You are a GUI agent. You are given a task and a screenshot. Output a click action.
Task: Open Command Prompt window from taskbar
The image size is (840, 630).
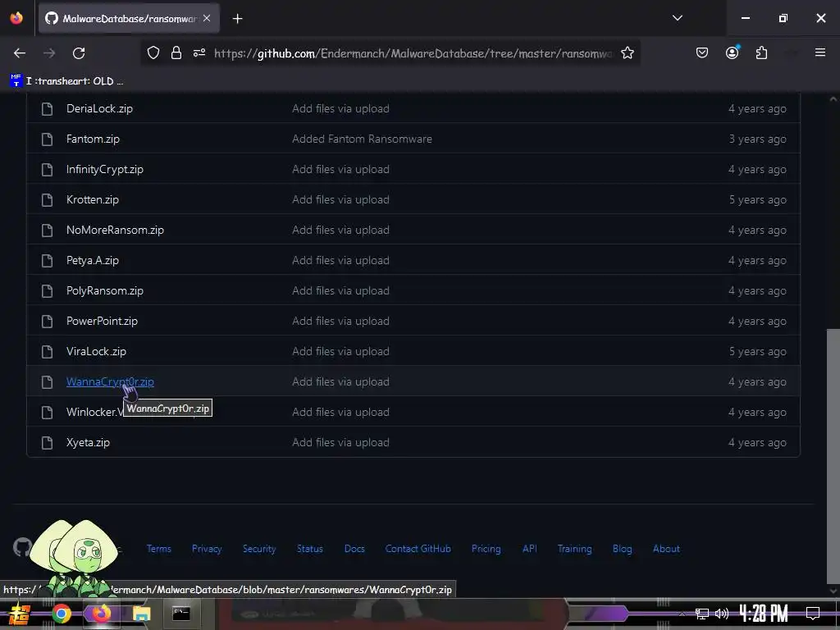[181, 614]
